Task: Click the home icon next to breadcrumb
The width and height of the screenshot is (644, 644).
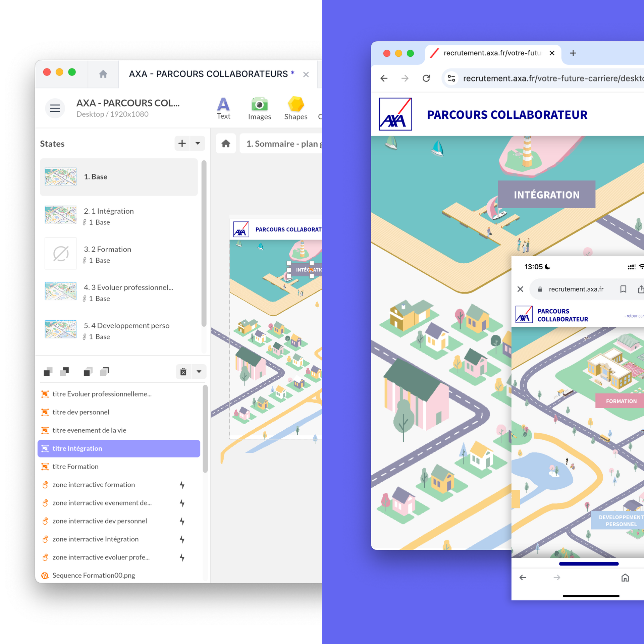Action: (225, 143)
